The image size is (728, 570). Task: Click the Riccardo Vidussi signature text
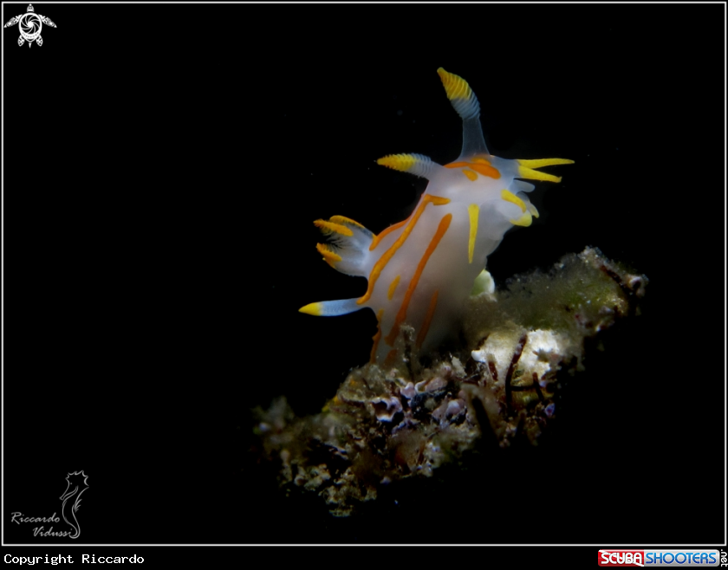tap(36, 525)
